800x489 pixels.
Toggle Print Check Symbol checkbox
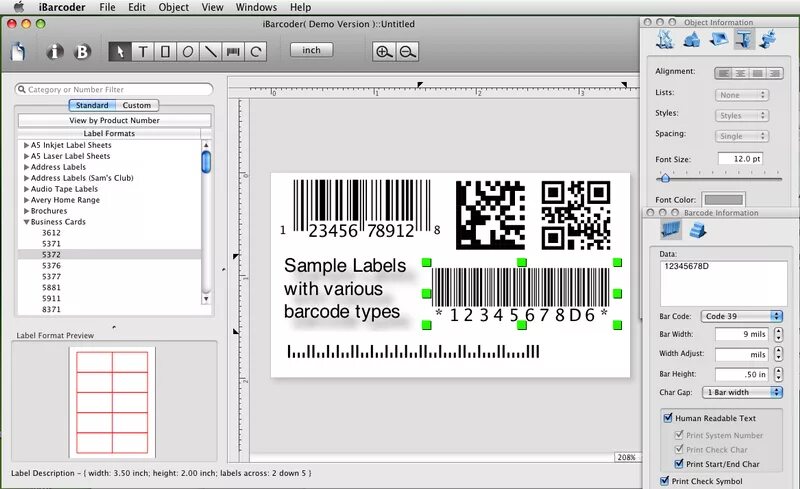tap(664, 480)
